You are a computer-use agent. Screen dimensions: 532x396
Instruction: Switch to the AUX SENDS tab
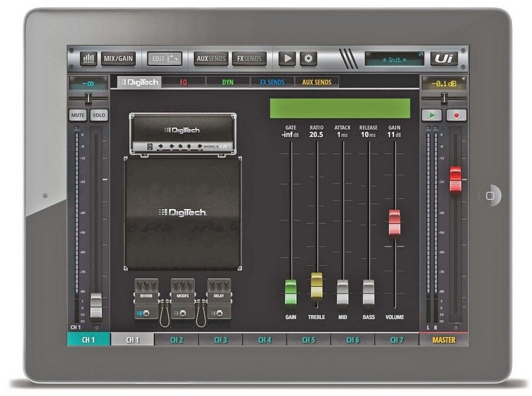tap(316, 82)
